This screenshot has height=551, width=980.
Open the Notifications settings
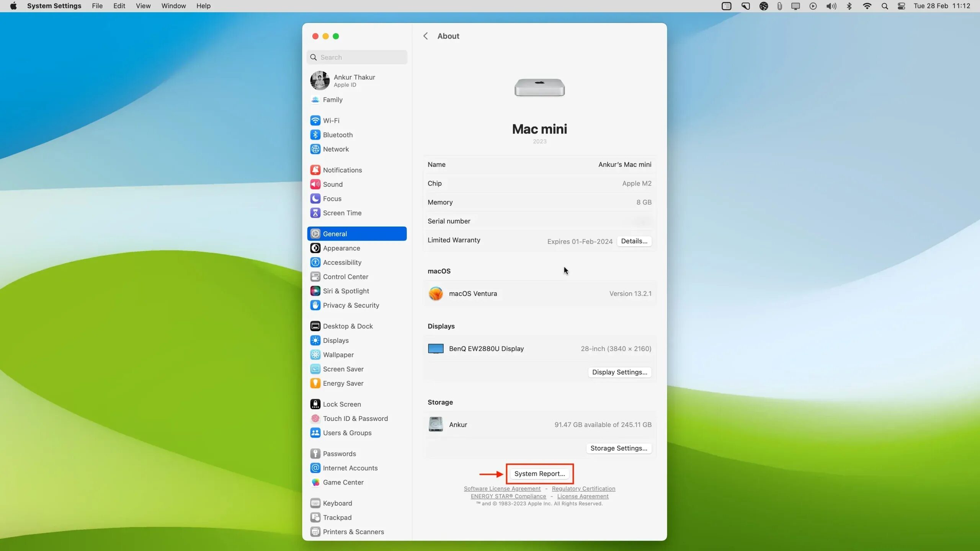[342, 170]
